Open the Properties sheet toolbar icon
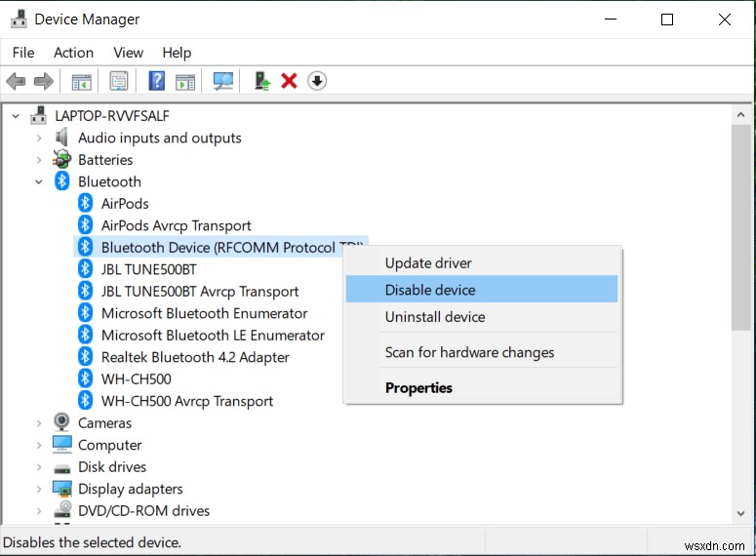Screen dimensions: 756x556 [x=119, y=81]
